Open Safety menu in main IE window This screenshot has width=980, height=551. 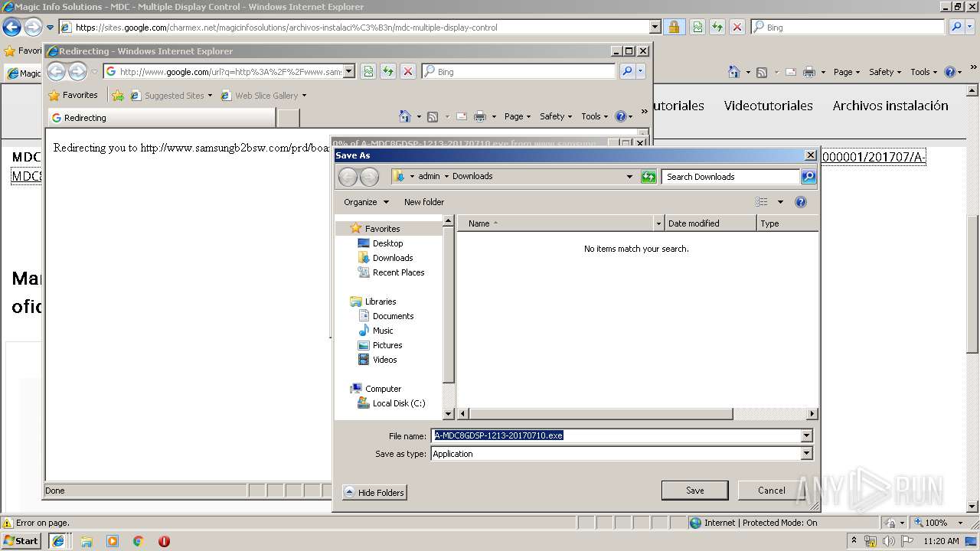[x=885, y=72]
